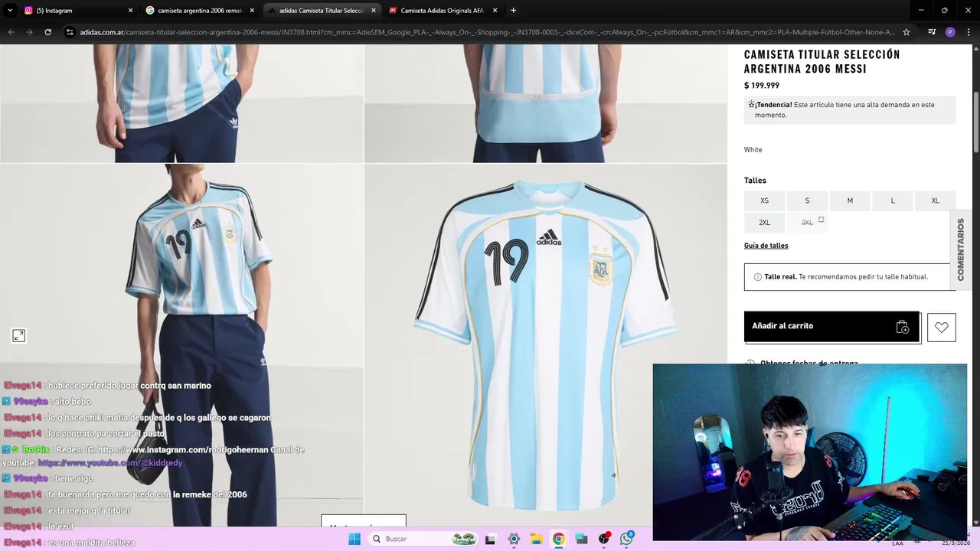Select size S
Viewport: 980px width, 551px height.
[x=807, y=201]
